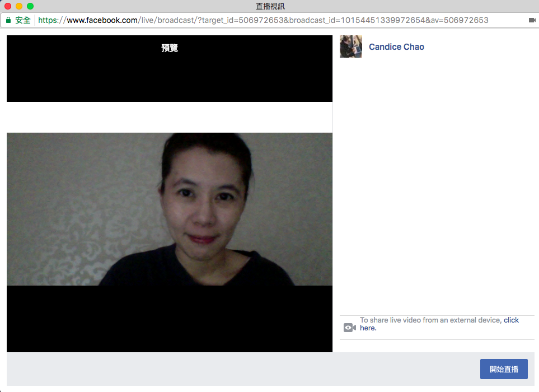Maximize the window using green button
Image resolution: width=539 pixels, height=392 pixels.
pos(30,6)
